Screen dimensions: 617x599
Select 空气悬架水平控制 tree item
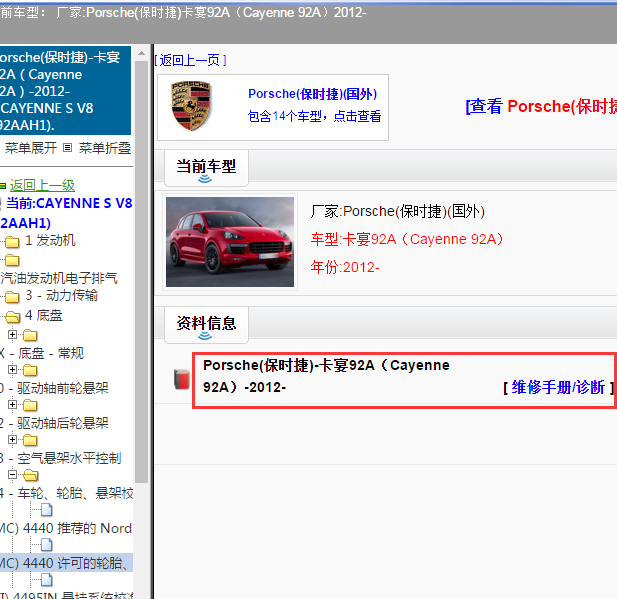coord(61,458)
